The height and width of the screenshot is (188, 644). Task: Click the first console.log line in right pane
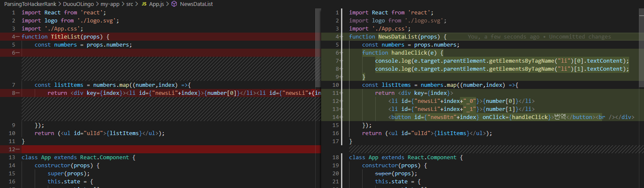coord(502,61)
